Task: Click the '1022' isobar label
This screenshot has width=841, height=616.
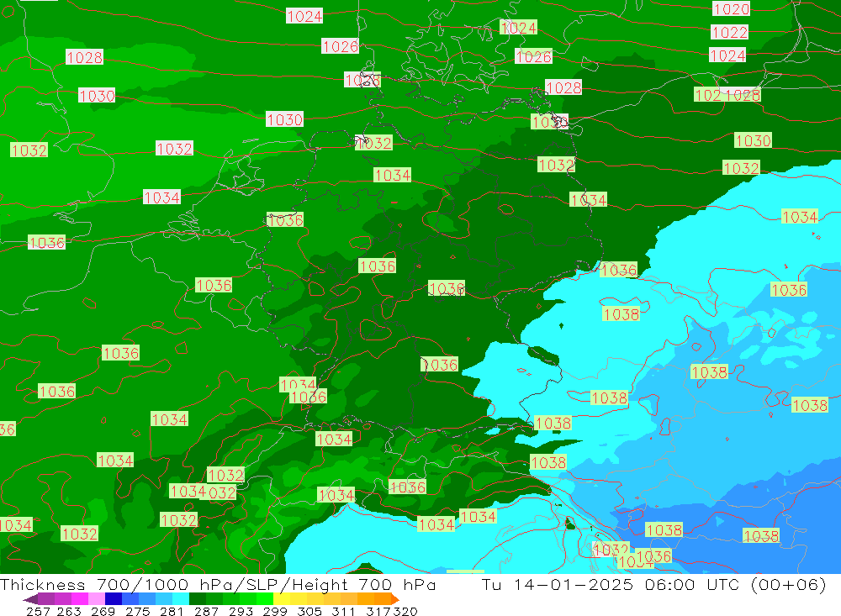Action: 729,32
